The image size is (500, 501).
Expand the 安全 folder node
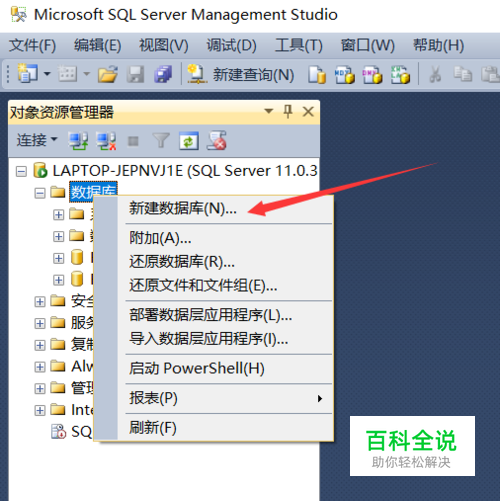[x=40, y=301]
